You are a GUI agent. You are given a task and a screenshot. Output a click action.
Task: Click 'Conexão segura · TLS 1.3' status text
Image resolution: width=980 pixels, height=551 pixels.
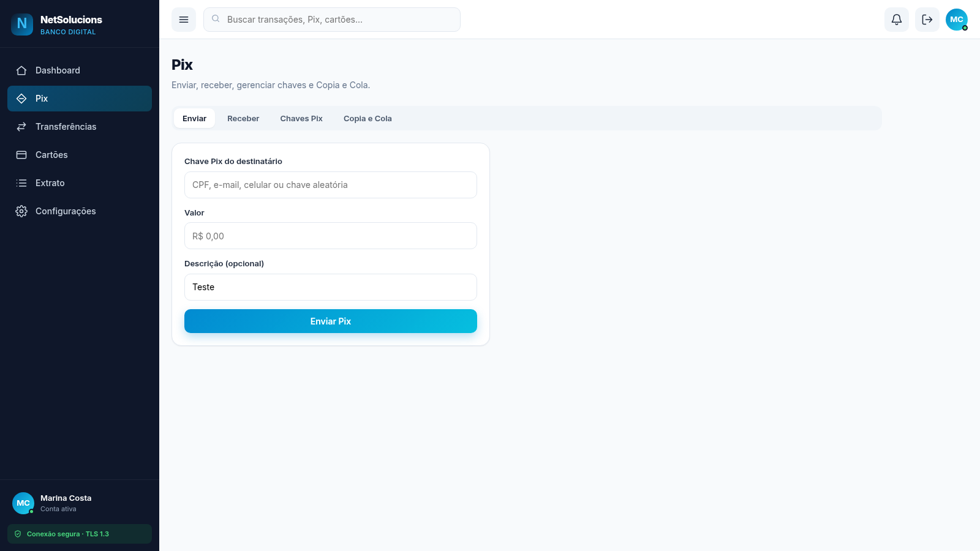click(68, 534)
